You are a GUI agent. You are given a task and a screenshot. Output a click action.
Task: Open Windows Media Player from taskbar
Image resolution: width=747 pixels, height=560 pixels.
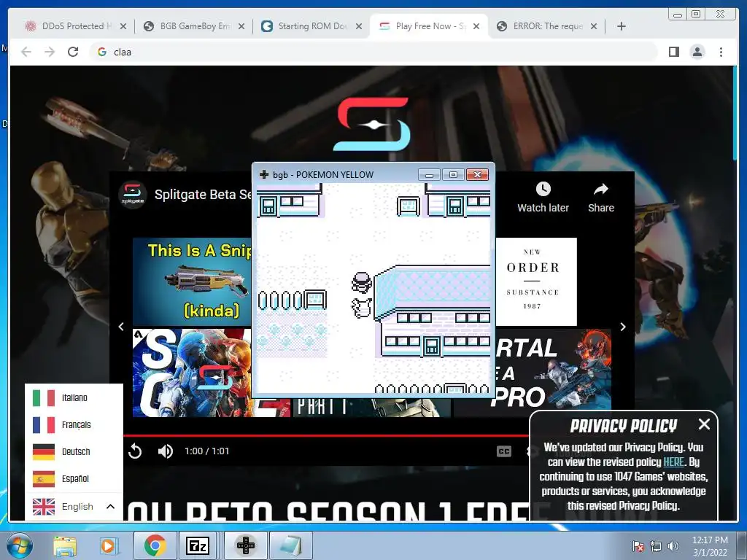click(109, 545)
